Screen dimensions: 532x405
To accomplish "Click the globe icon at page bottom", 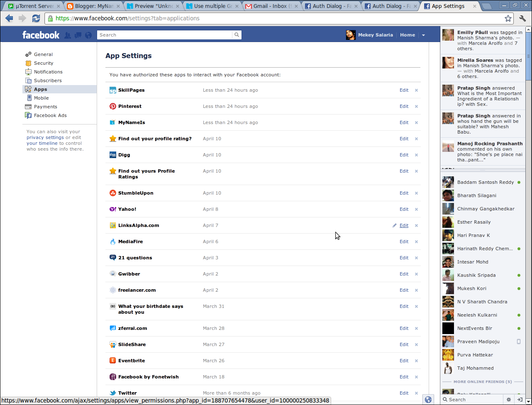I will click(x=428, y=400).
